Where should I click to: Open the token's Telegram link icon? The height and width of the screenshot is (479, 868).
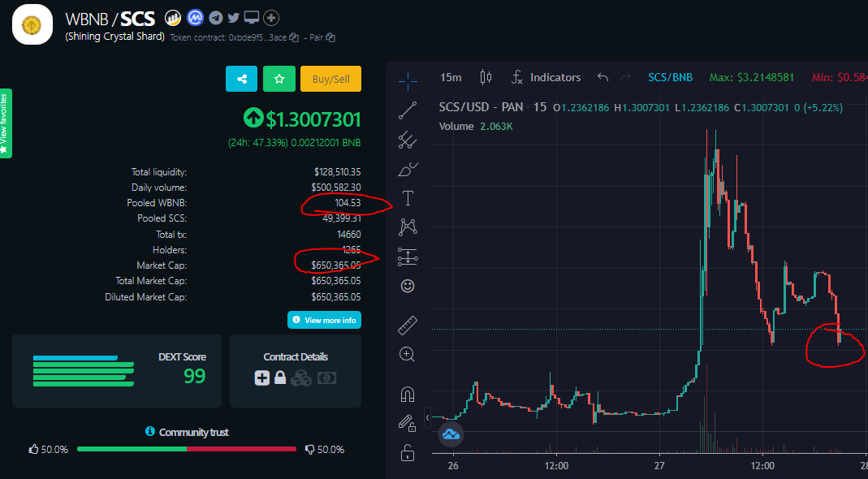(x=216, y=19)
